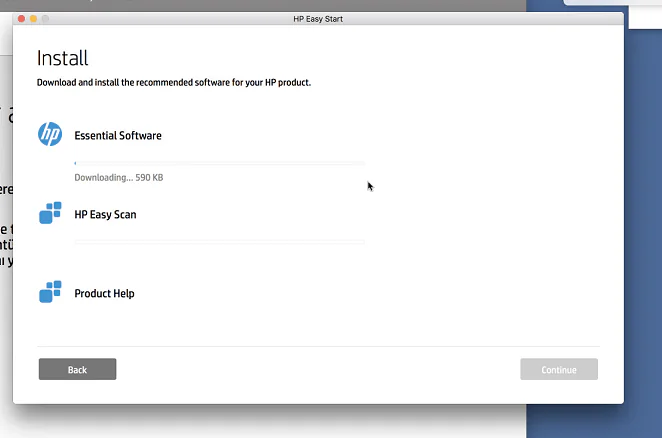Minimize the HP Easy Start window

click(33, 19)
